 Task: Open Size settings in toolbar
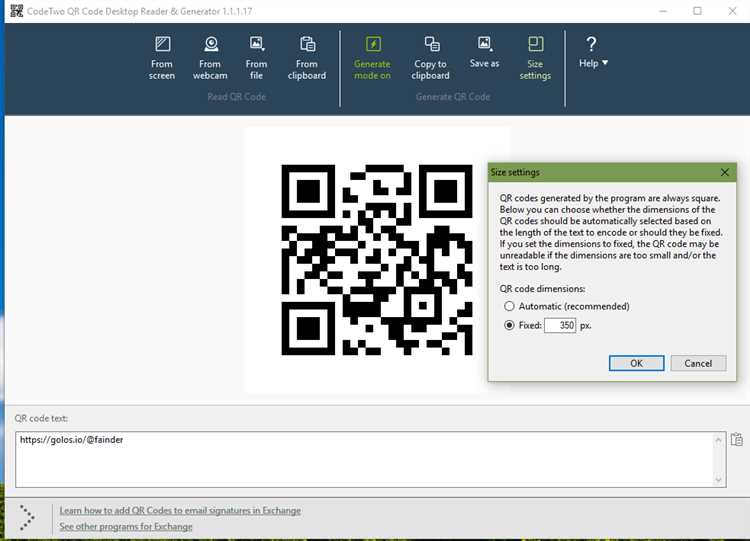point(535,57)
